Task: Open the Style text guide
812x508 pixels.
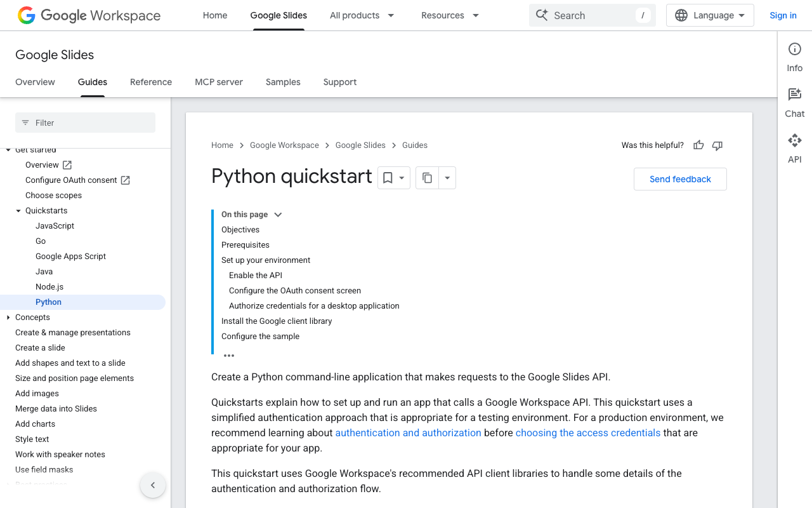Action: (x=32, y=439)
